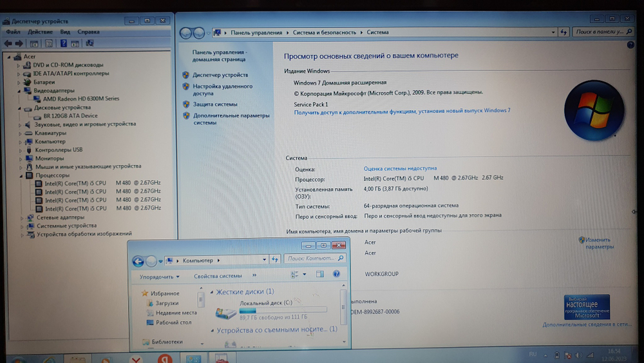Click Дополнительные сведения в сети link
The height and width of the screenshot is (363, 644).
[x=587, y=324]
